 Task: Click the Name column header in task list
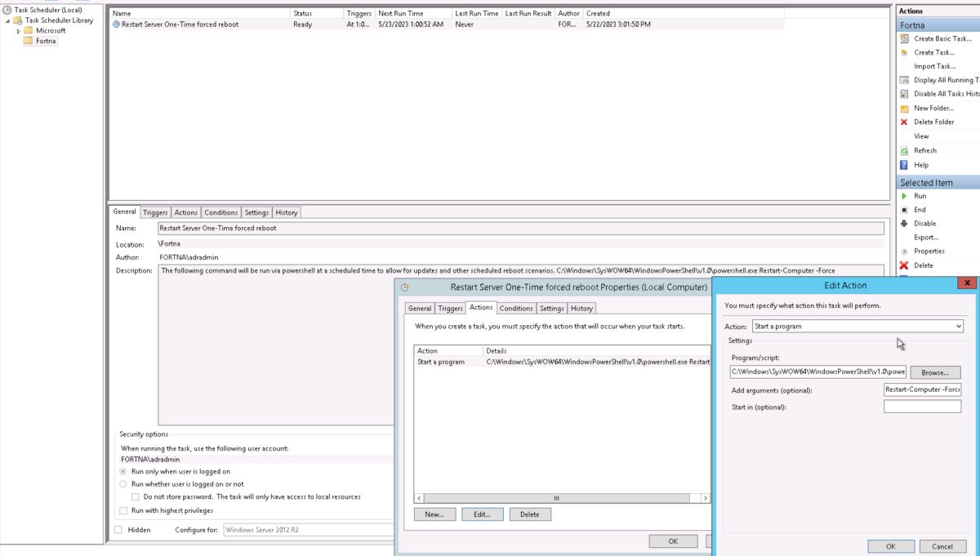point(200,14)
